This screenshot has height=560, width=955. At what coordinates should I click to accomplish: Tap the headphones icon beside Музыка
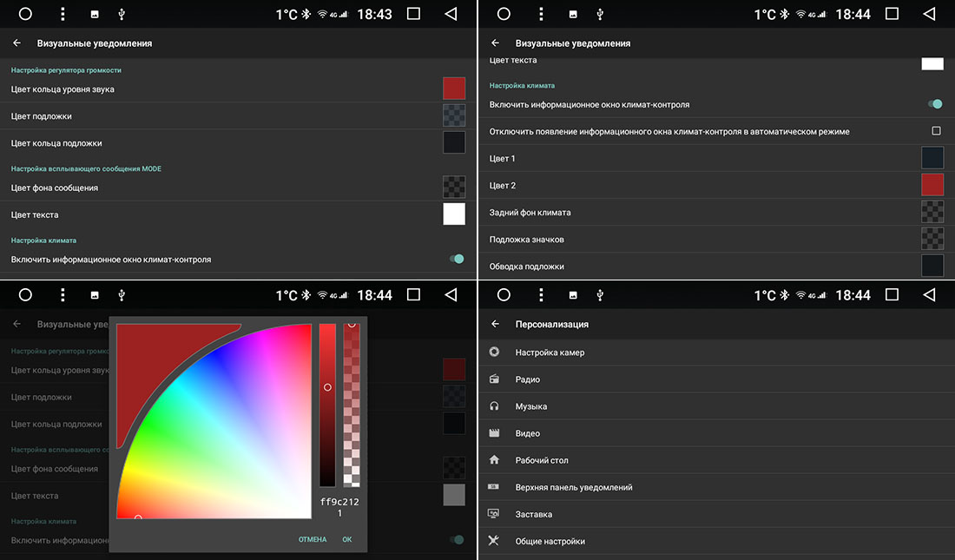(494, 405)
